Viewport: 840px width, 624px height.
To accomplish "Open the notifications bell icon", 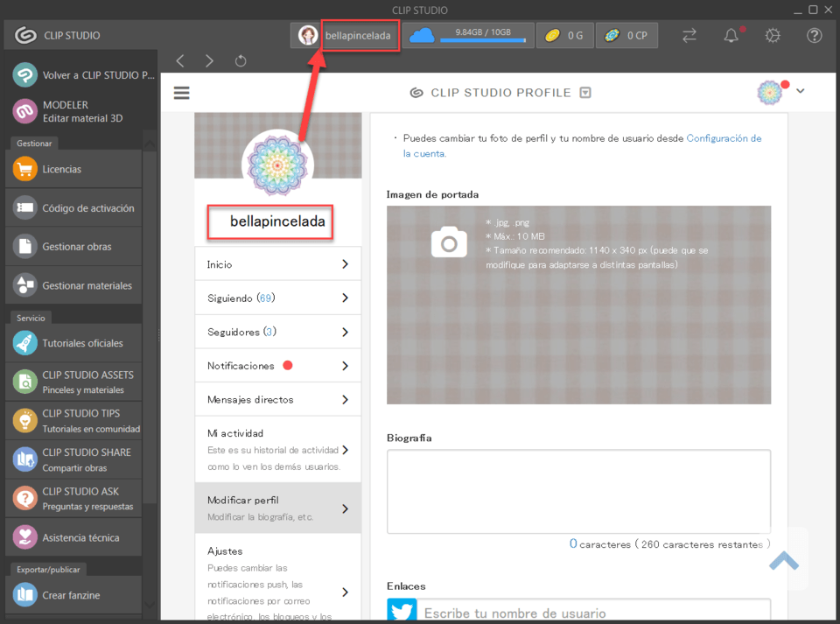I will click(731, 36).
